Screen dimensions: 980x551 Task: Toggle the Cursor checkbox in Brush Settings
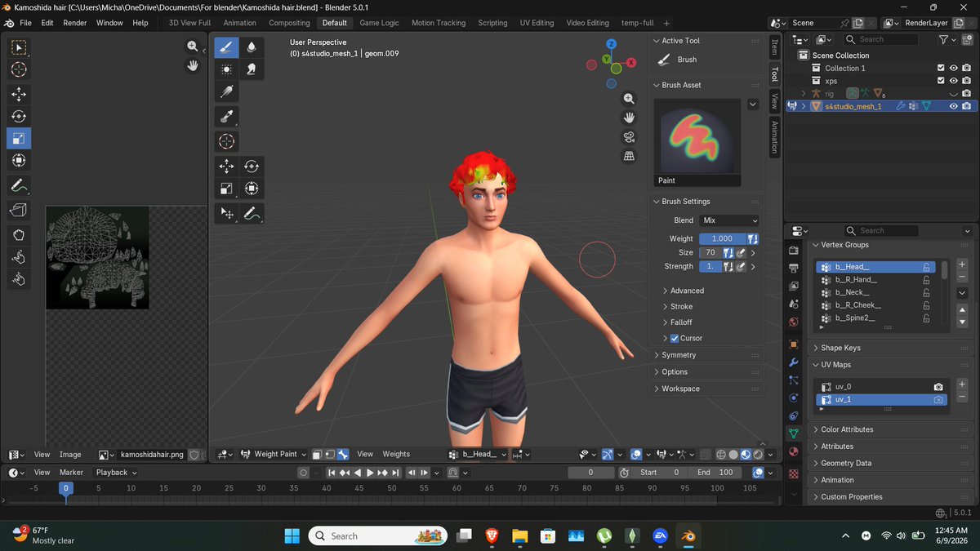(x=675, y=338)
